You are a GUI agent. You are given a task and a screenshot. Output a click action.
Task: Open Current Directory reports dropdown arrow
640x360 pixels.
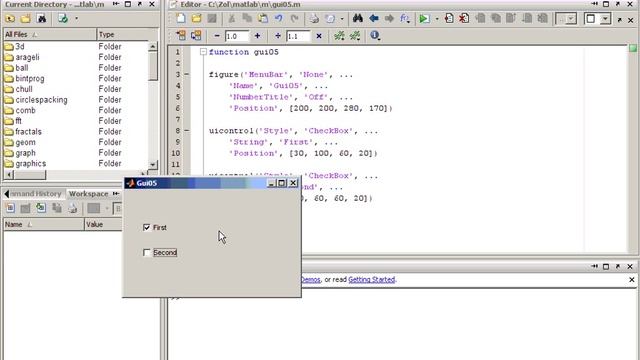pyautogui.click(x=76, y=19)
